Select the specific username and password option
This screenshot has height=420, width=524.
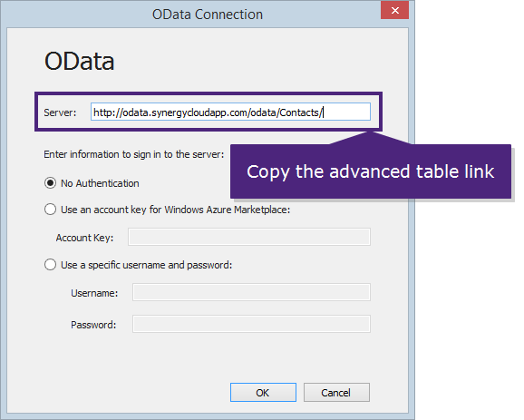(50, 265)
